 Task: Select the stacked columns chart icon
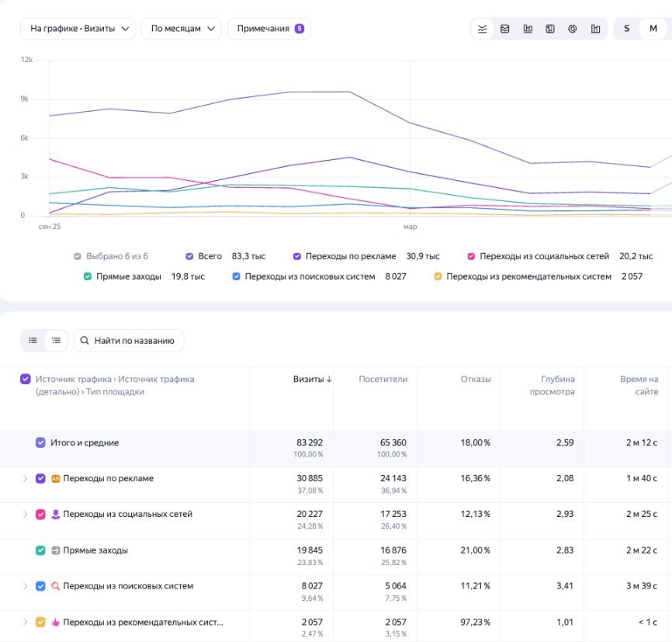(x=550, y=29)
